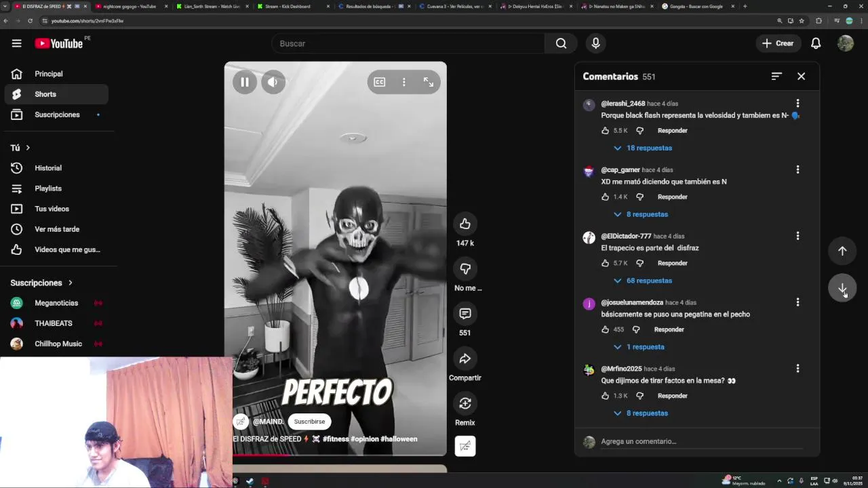The width and height of the screenshot is (868, 488).
Task: Click the search magnifier button
Action: click(561, 43)
